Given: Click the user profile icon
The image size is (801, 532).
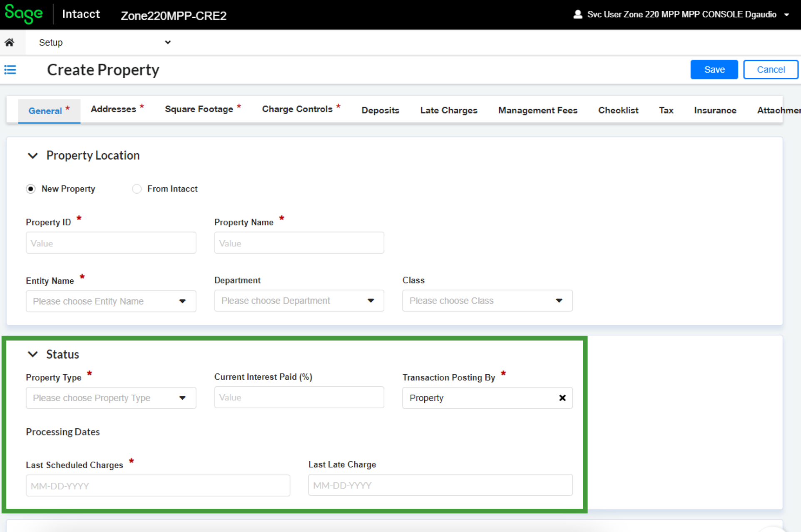Looking at the screenshot, I should point(577,15).
